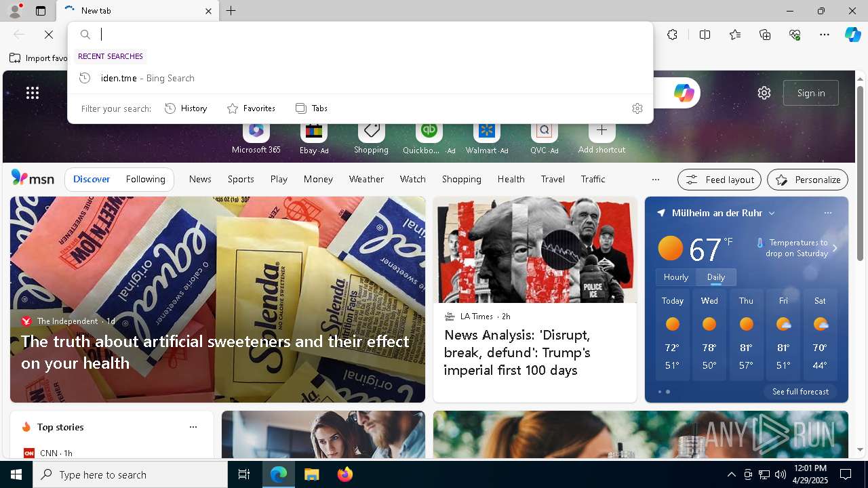The height and width of the screenshot is (488, 868).
Task: Filter search by Tabs
Action: coord(311,108)
